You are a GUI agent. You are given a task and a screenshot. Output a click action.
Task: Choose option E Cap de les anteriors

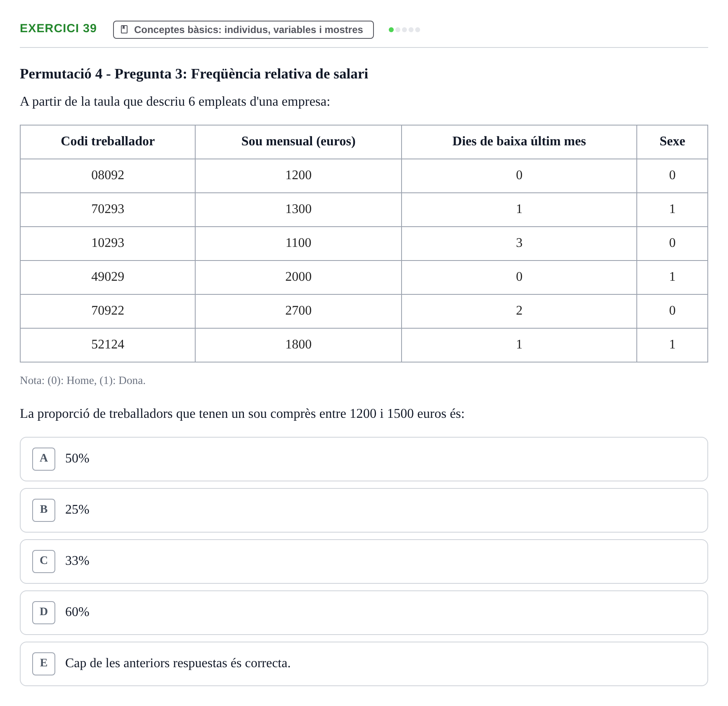pyautogui.click(x=364, y=664)
